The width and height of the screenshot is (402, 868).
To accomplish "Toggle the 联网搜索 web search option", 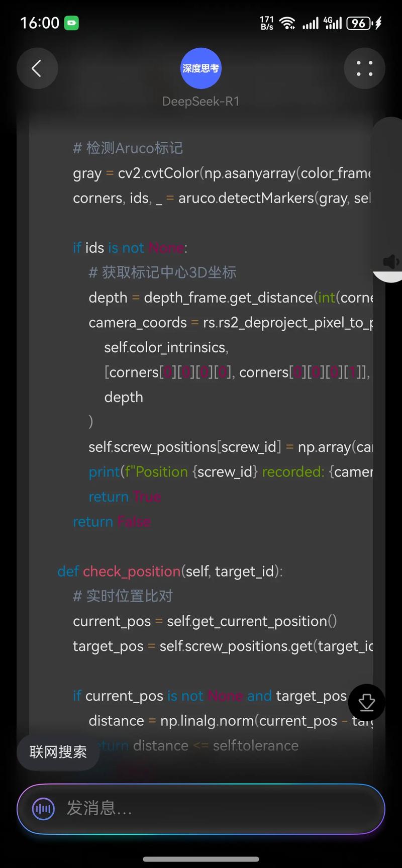I will pos(58,752).
